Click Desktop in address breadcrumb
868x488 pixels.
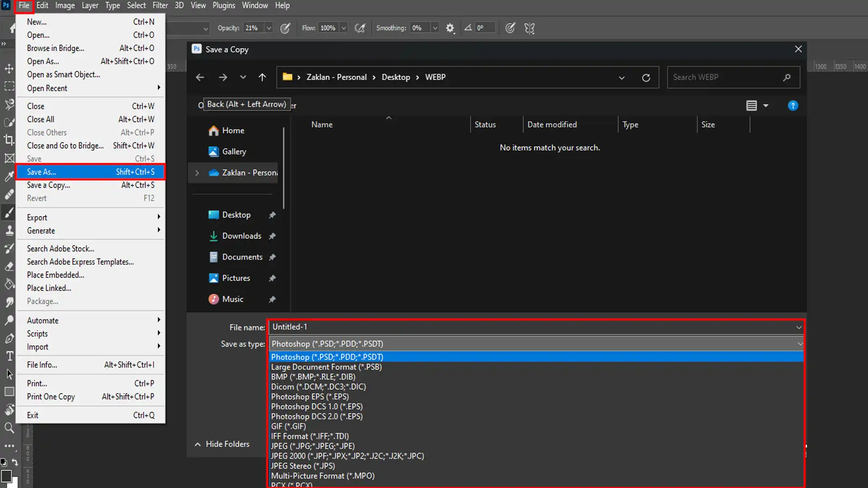[x=396, y=77]
